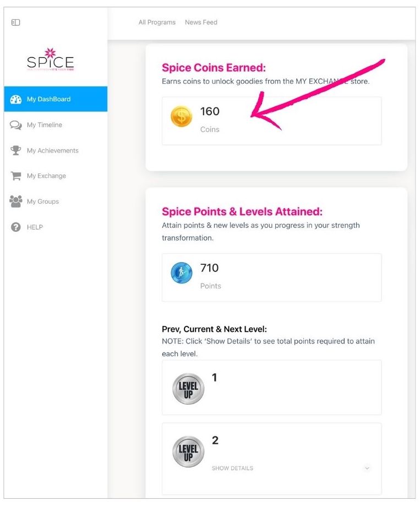Click the 160 Coins card

pos(271,121)
